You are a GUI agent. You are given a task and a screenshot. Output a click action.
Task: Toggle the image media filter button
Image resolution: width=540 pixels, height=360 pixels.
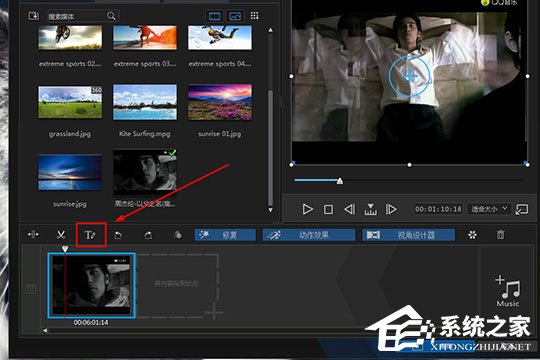pyautogui.click(x=235, y=16)
